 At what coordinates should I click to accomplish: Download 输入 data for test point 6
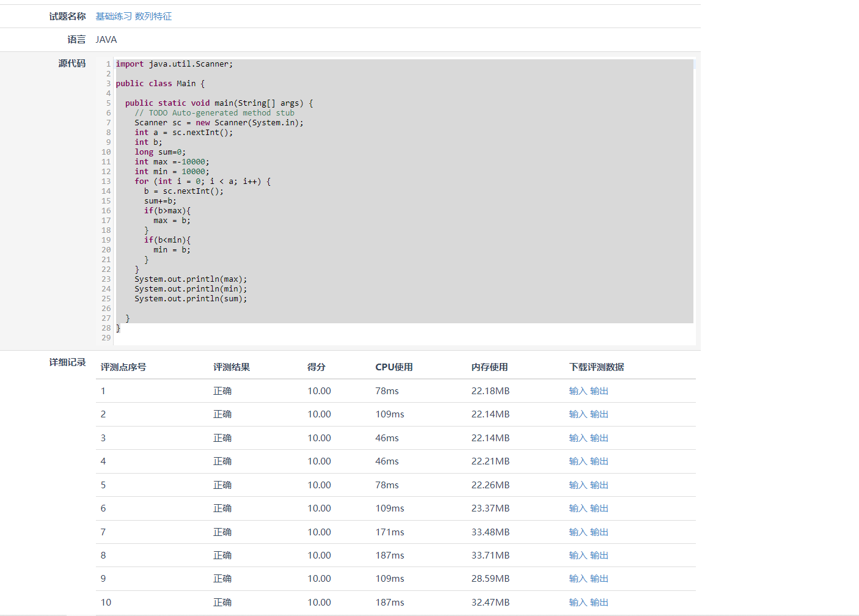coord(577,508)
